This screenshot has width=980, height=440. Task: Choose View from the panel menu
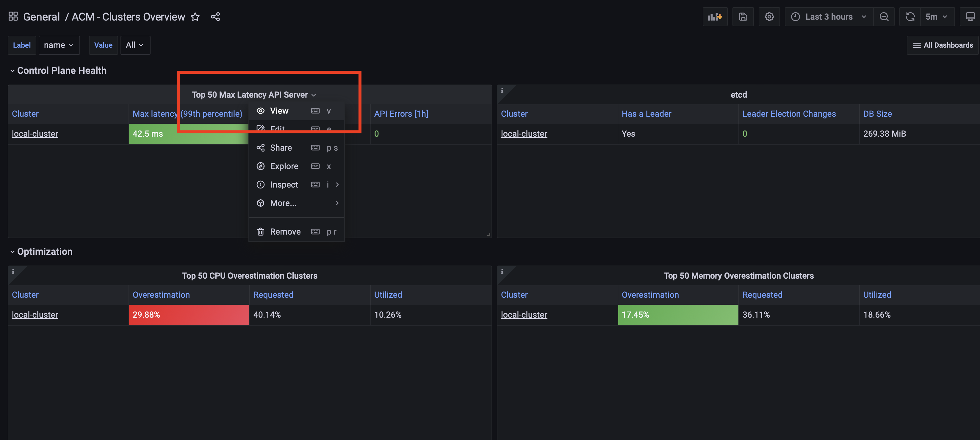[296, 111]
